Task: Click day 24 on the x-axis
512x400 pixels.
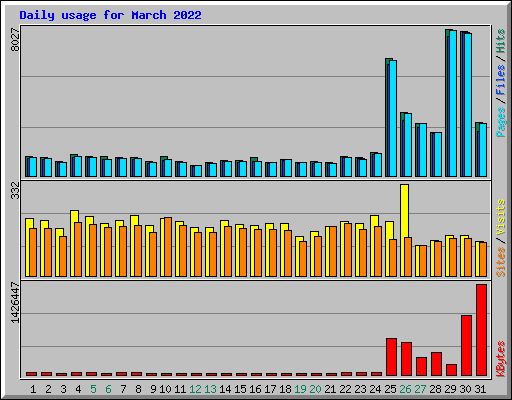Action: [x=375, y=389]
